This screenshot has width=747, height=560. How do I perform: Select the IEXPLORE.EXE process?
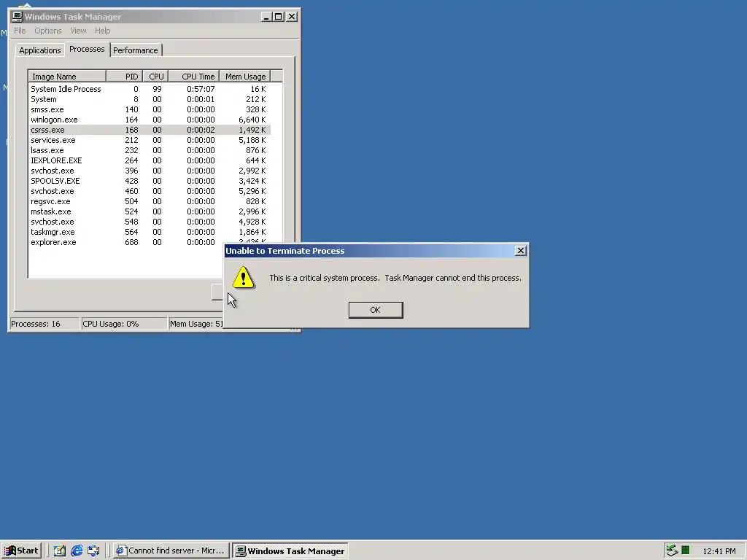point(149,160)
